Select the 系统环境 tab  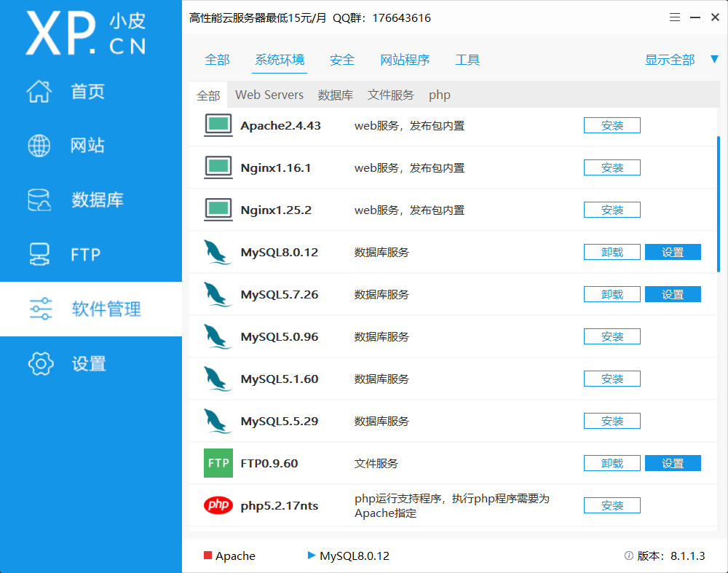(x=280, y=60)
